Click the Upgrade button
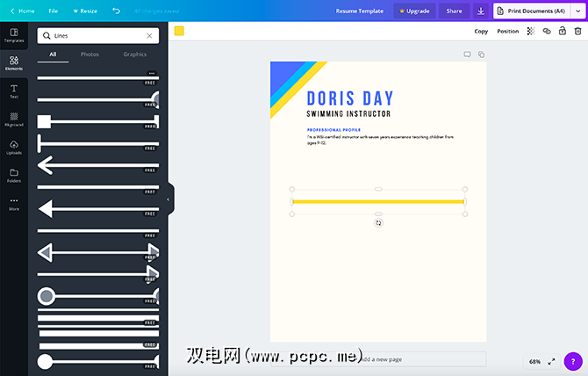 click(414, 11)
